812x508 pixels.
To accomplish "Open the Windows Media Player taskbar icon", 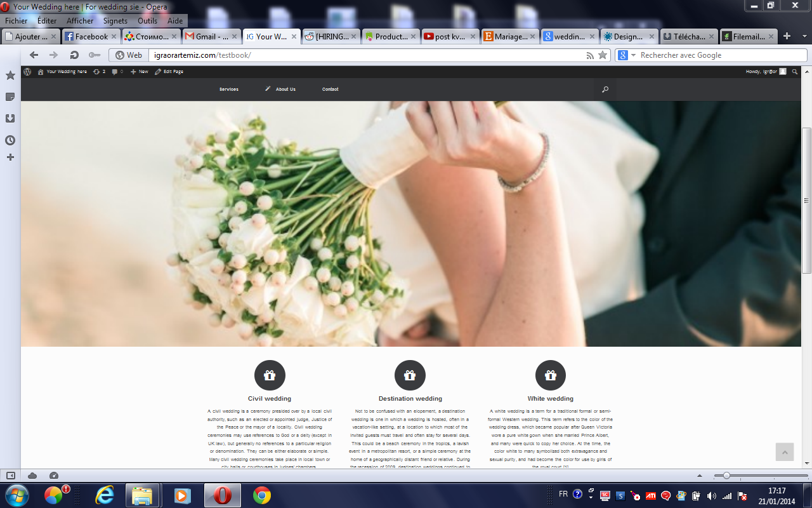I will [182, 495].
